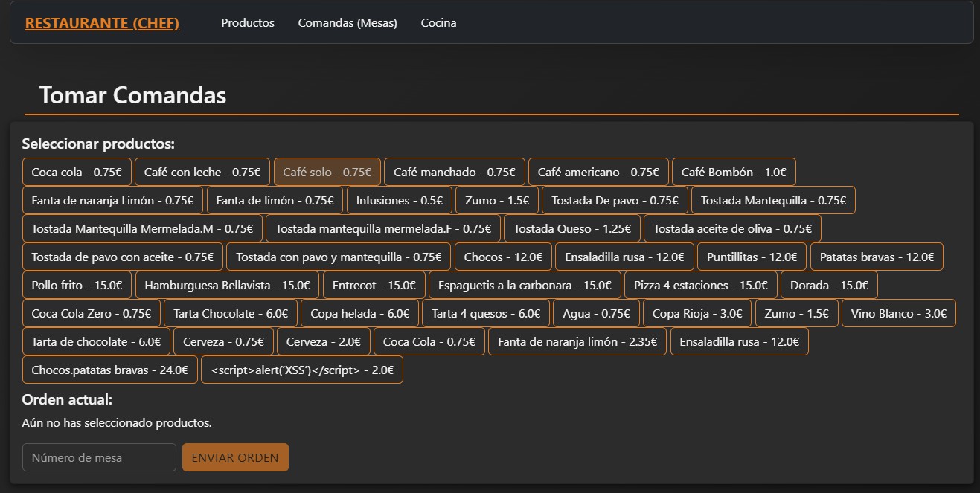The height and width of the screenshot is (493, 980).
Task: Choose Tostada De pavo 0.75€
Action: (615, 200)
